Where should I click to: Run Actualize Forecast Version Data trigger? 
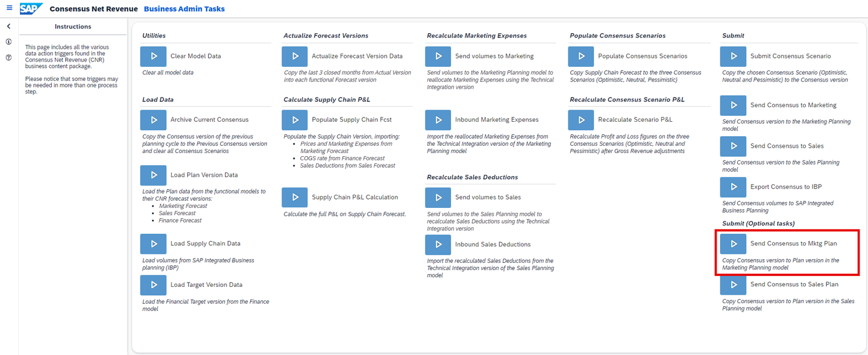point(295,56)
